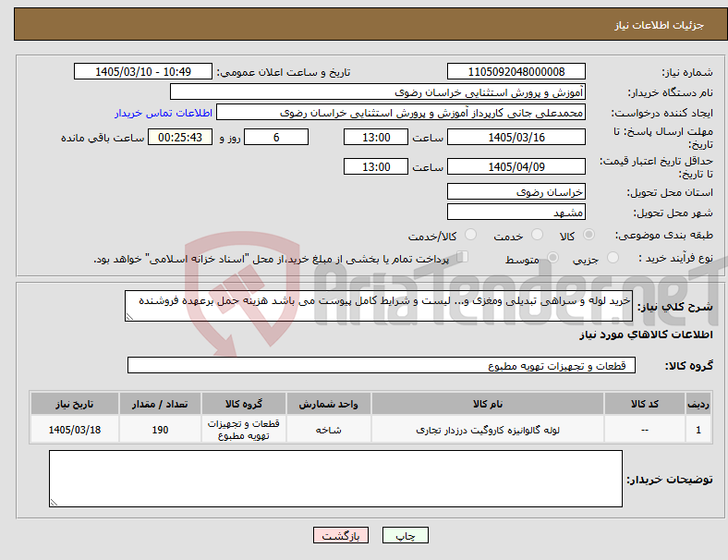Click the price validity hour 13:00 field
728x560 pixels.
(x=376, y=166)
